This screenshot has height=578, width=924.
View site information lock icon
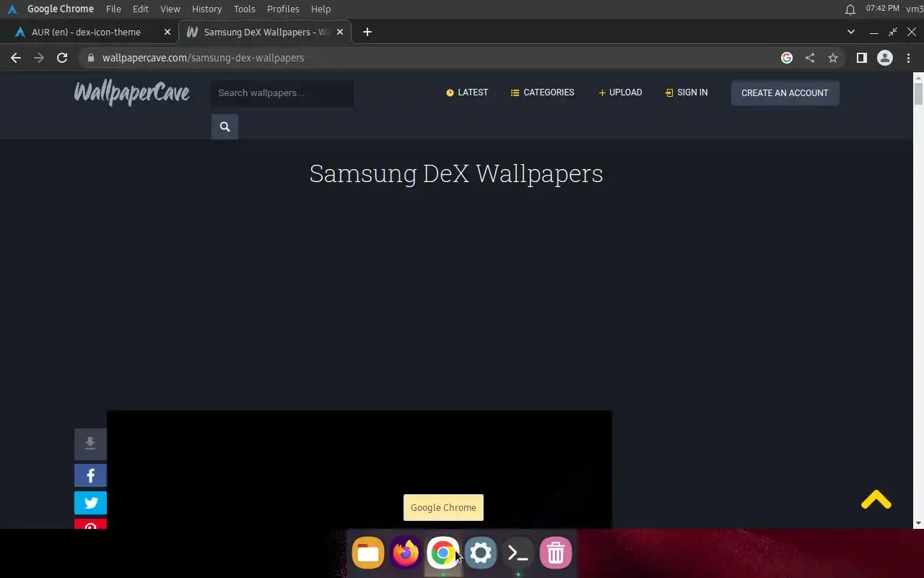[x=90, y=58]
